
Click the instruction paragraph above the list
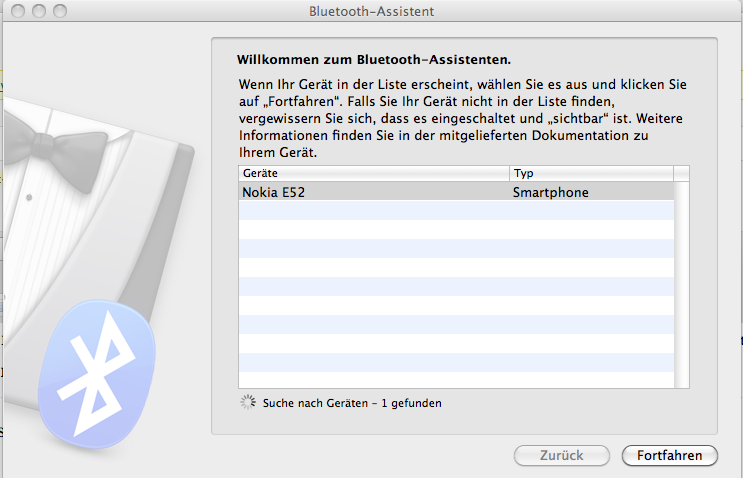click(x=462, y=120)
